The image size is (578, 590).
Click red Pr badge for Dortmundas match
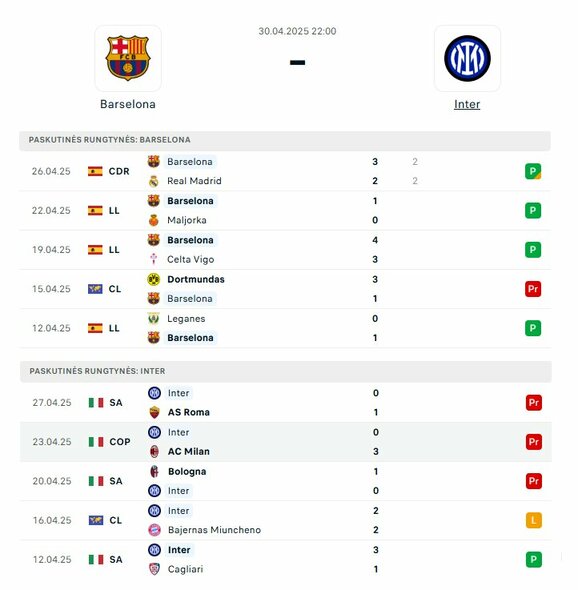click(533, 289)
